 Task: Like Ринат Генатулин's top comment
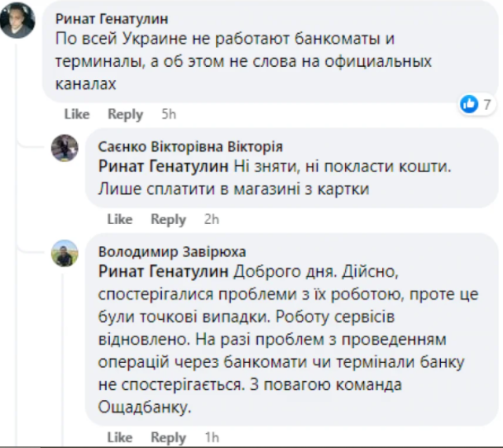pyautogui.click(x=77, y=114)
